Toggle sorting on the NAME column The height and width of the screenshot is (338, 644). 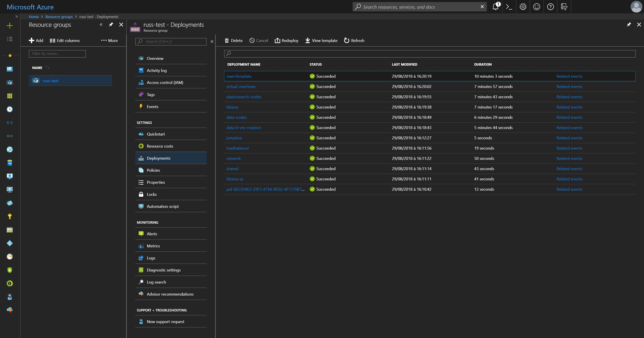[42, 67]
